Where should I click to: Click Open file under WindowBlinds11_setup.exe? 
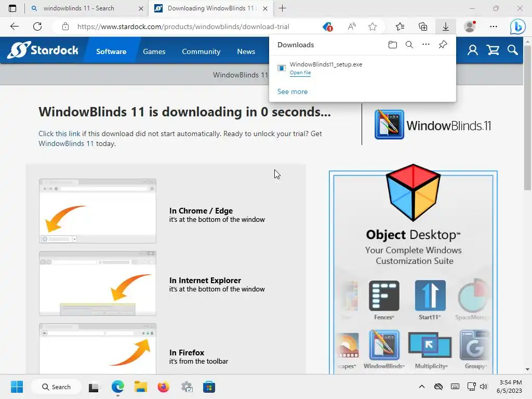(x=300, y=73)
